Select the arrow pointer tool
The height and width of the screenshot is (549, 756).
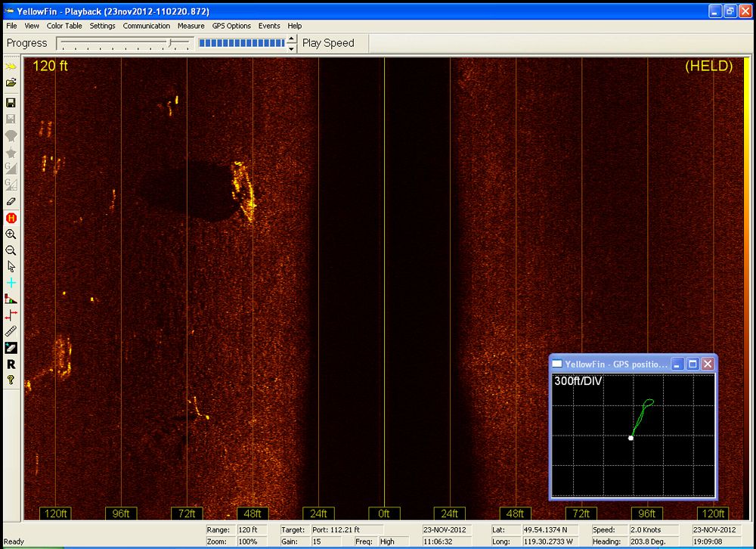11,266
